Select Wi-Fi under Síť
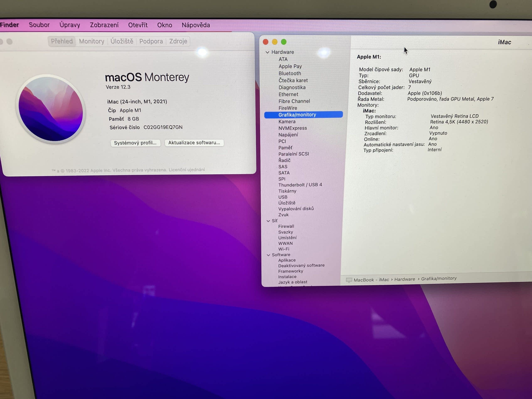 [x=283, y=249]
